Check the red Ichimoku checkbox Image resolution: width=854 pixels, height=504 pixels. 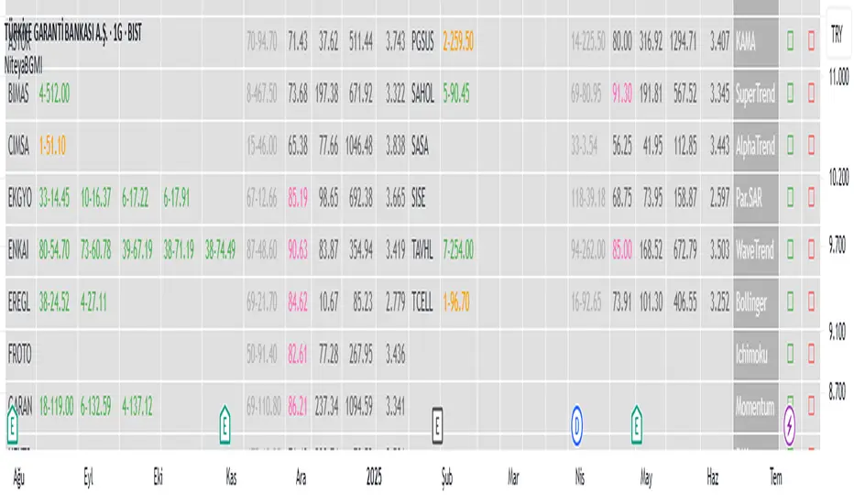(x=811, y=353)
